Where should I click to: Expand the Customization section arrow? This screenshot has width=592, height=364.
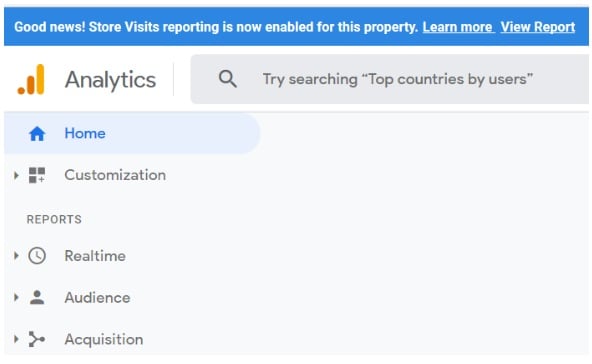(x=16, y=175)
